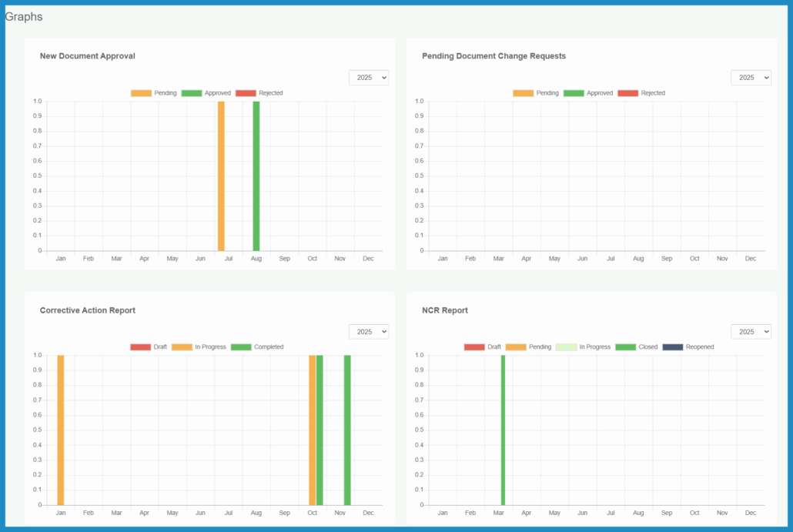Screen dimensions: 793x532
Task: Open year dropdown in New Document Approval chart
Action: coord(369,78)
